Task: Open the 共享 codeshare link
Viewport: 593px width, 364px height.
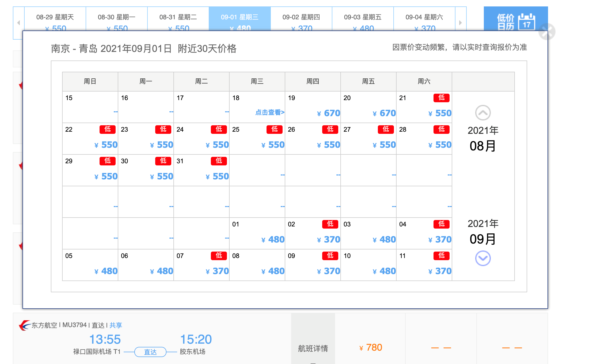Action: [116, 325]
